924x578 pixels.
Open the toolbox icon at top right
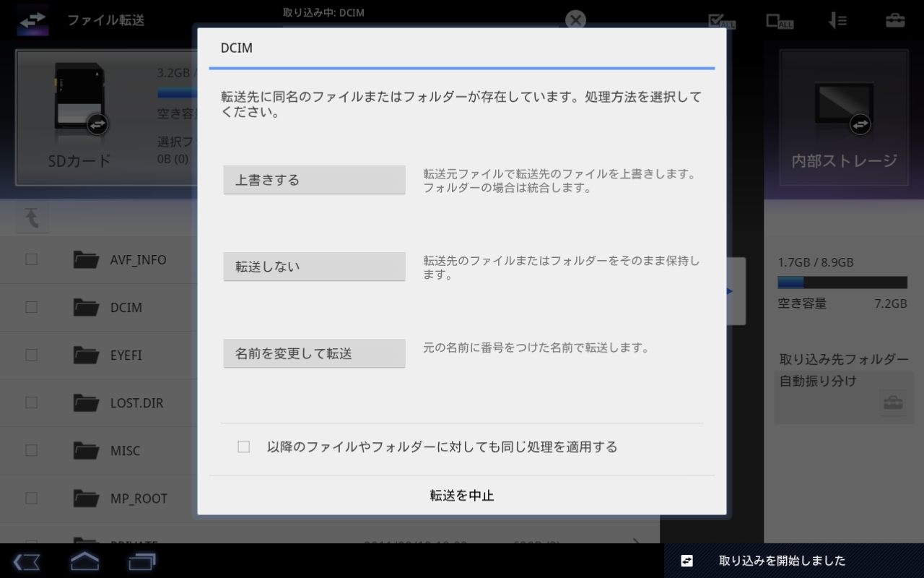coord(896,21)
